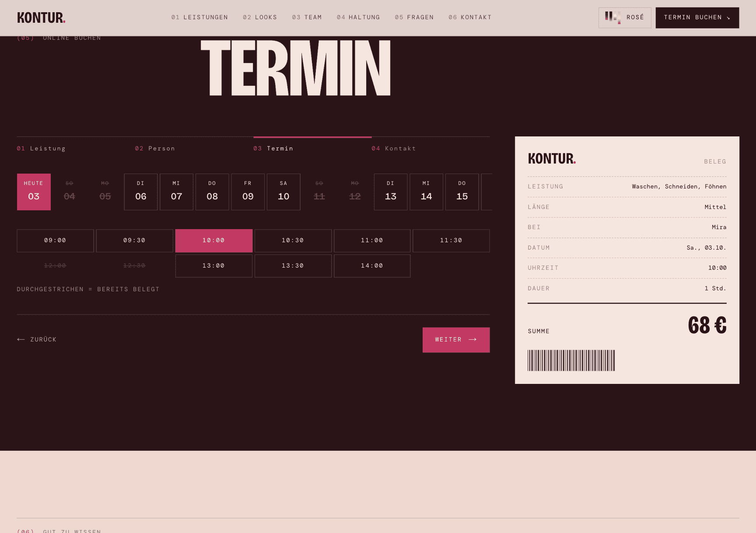
Task: Navigate to 04 Haltung
Action: [x=358, y=17]
